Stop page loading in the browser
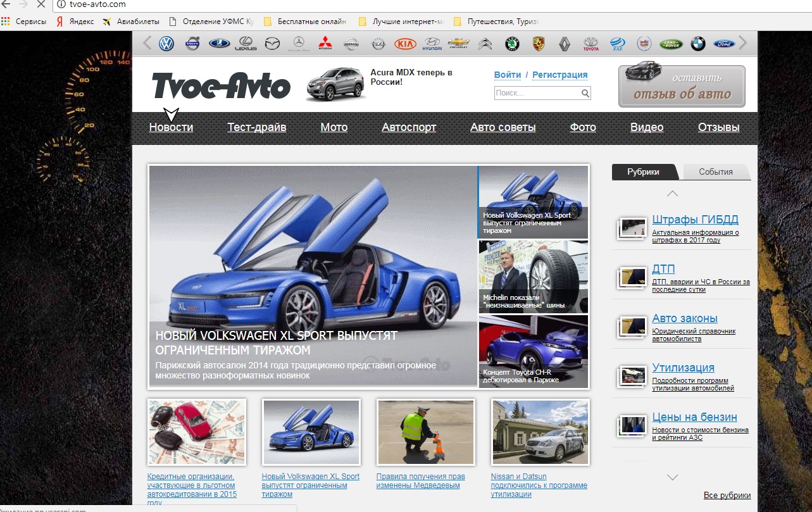The width and height of the screenshot is (812, 512). point(41,4)
